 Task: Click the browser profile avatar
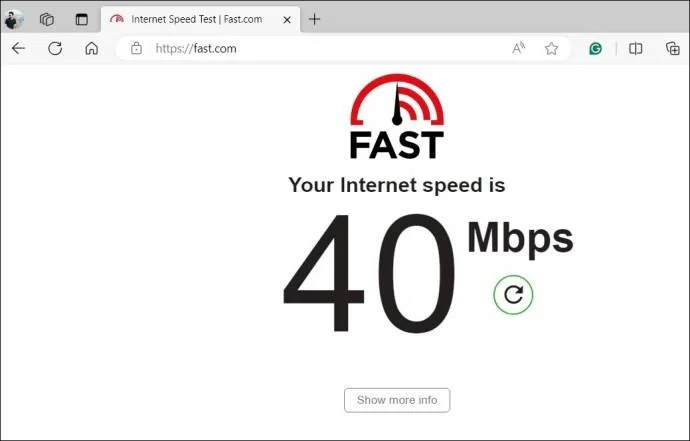click(14, 19)
